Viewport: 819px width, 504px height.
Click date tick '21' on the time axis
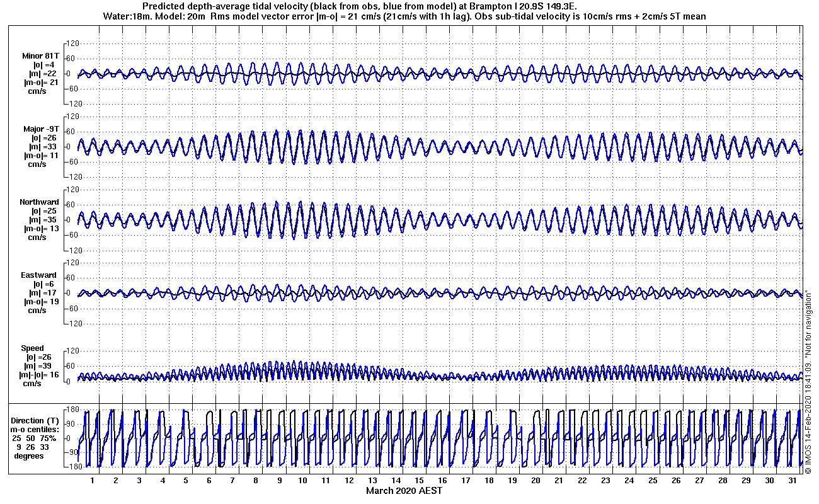(559, 481)
